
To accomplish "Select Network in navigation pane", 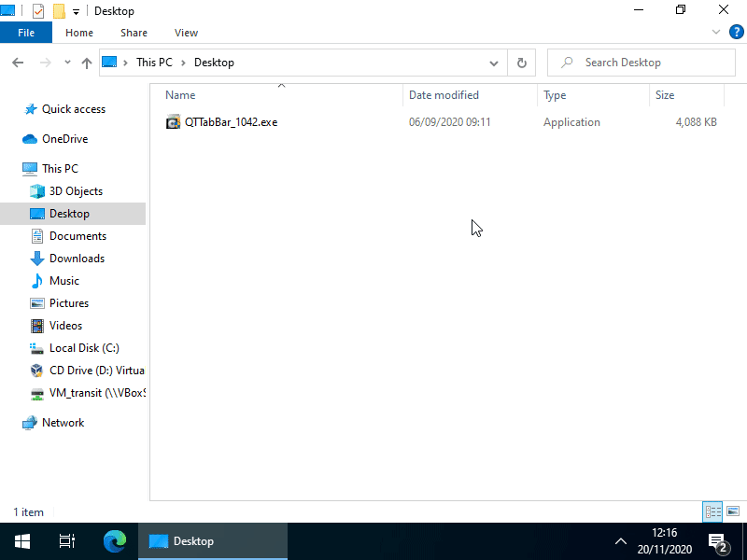I will (x=63, y=423).
